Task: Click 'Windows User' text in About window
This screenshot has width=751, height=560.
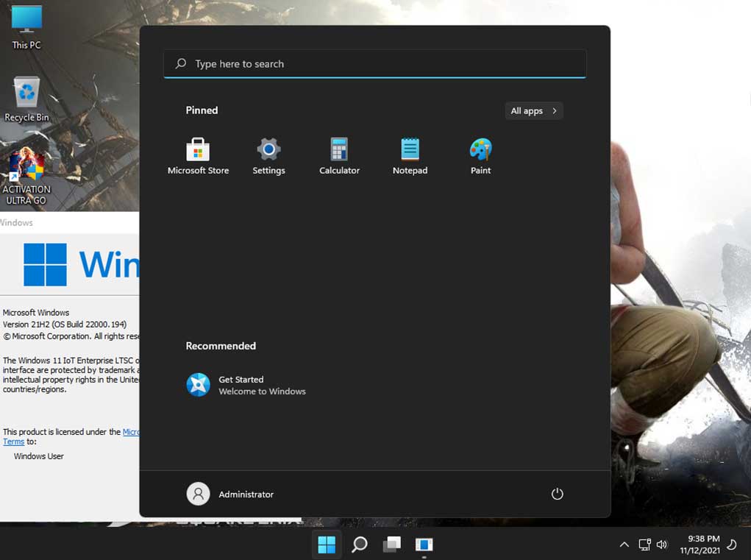Action: tap(39, 456)
